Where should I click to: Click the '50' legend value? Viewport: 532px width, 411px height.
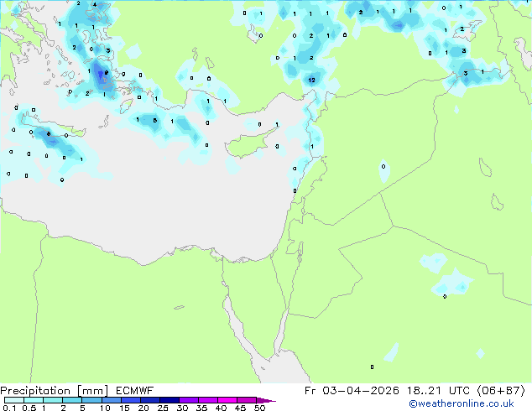(x=259, y=408)
